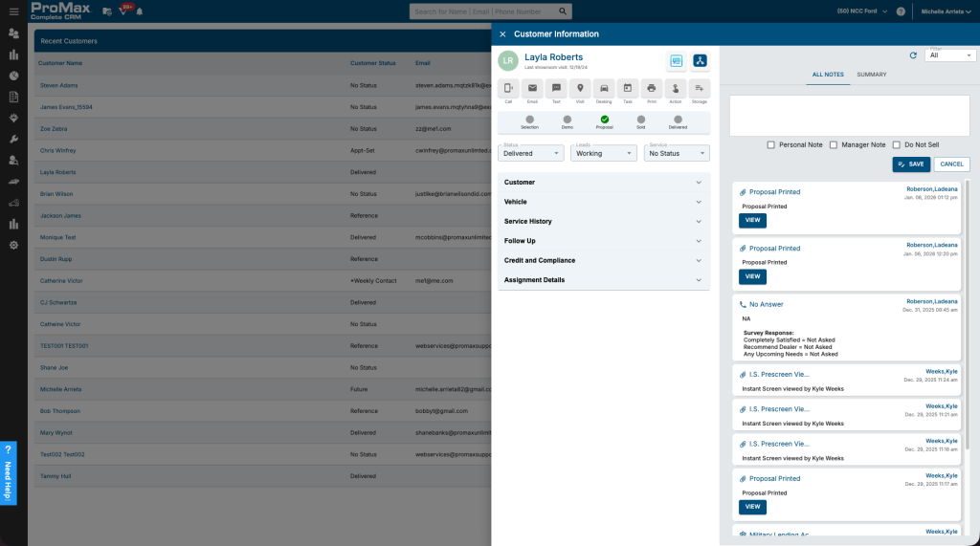This screenshot has width=980, height=546.
Task: Expand the Credit and Compliance section
Action: (x=604, y=260)
